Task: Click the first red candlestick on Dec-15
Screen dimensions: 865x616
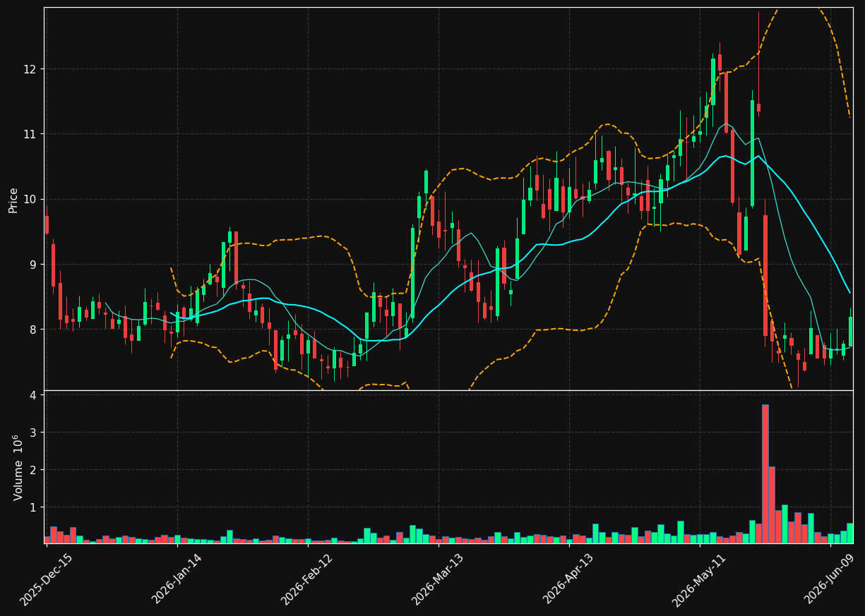Action: click(47, 224)
